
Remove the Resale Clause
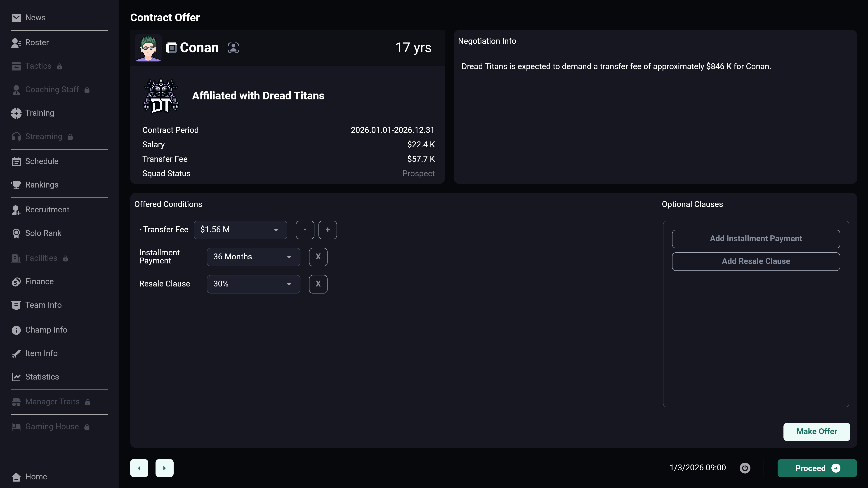pyautogui.click(x=318, y=284)
